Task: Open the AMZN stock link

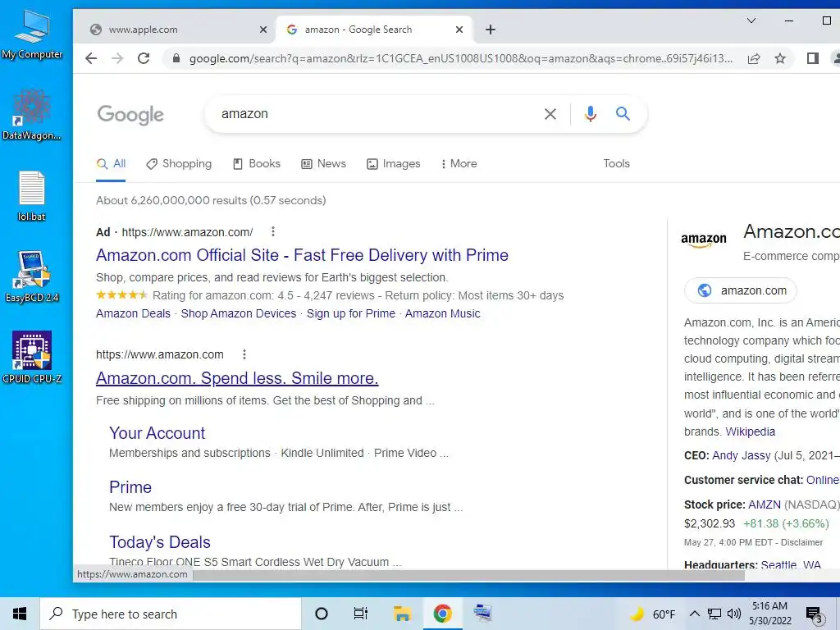Action: pos(764,504)
